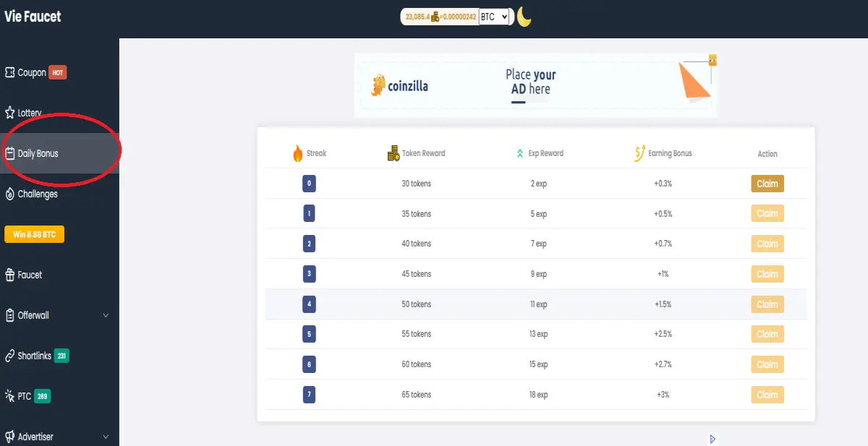The height and width of the screenshot is (446, 868).
Task: Click Claim for the 45 tokens row
Action: click(767, 274)
